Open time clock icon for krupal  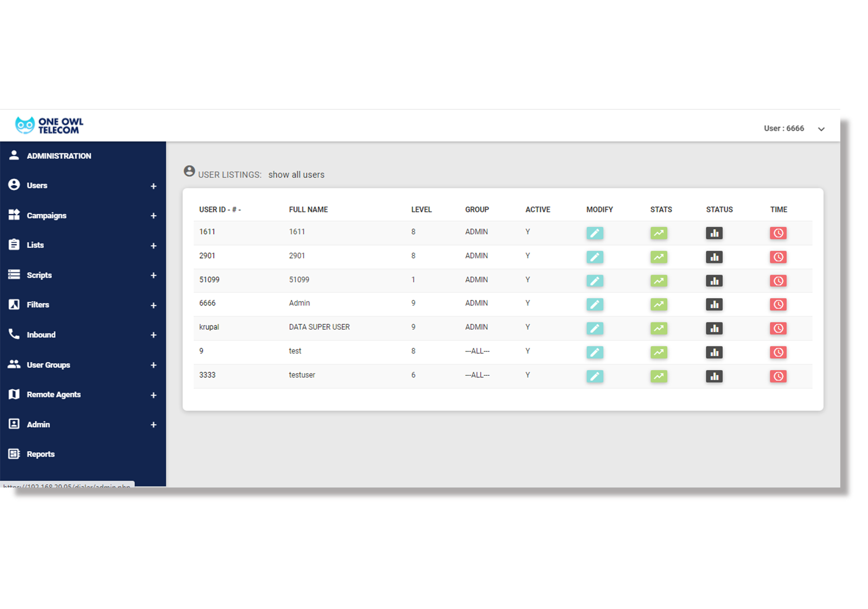[x=778, y=328]
